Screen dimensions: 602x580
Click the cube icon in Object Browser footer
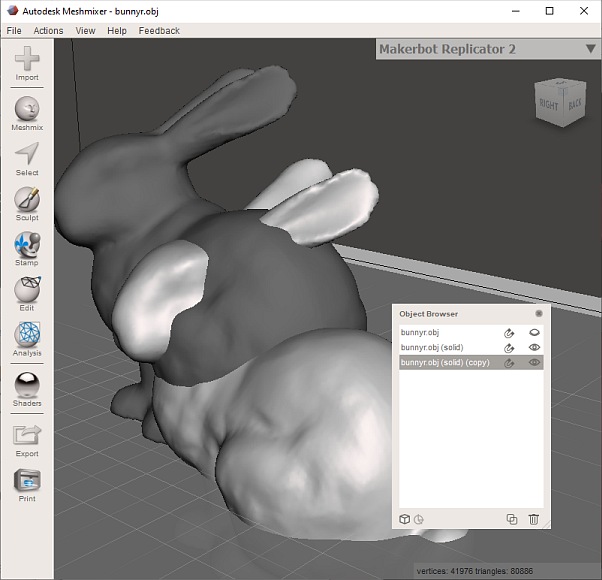tap(404, 519)
